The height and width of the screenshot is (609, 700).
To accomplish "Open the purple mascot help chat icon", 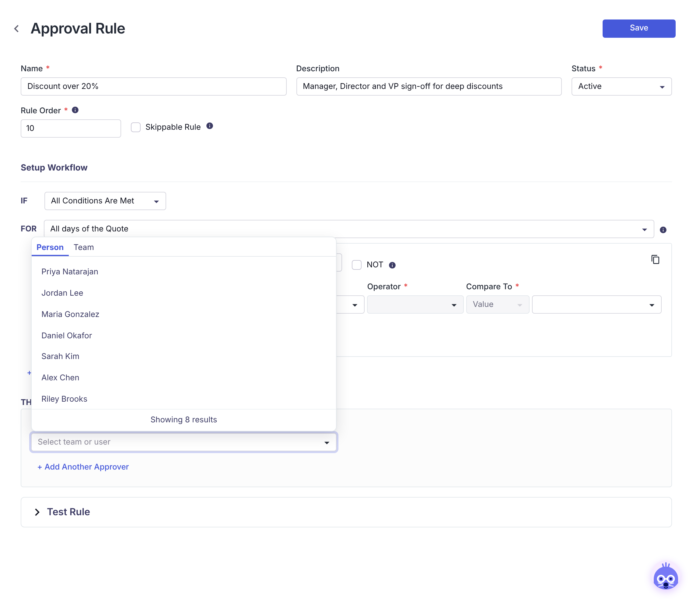I will coord(666,577).
